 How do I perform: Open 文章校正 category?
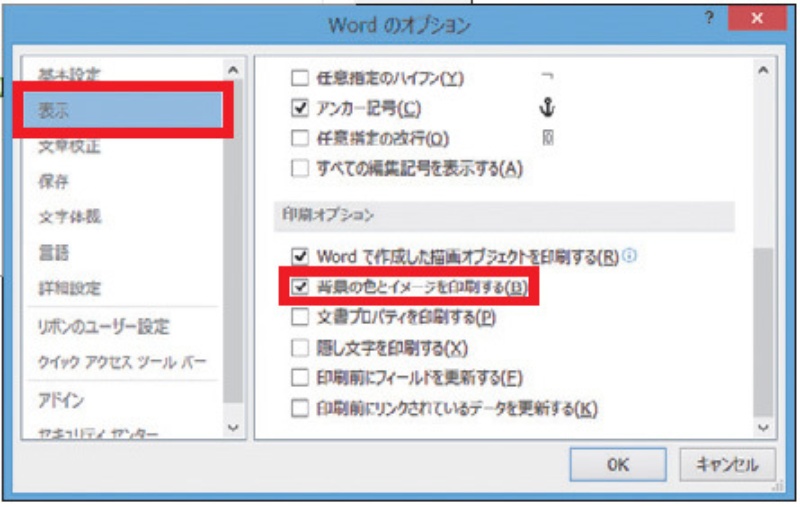click(69, 147)
